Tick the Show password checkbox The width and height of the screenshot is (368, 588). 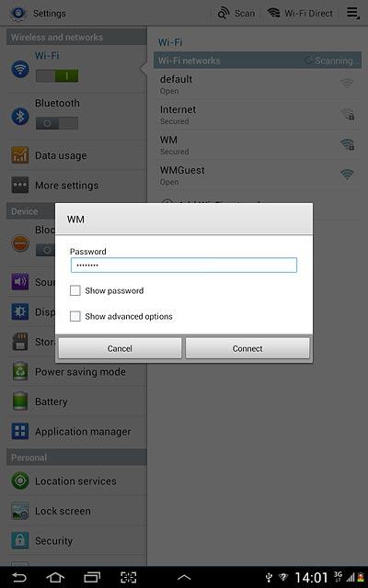click(x=75, y=290)
